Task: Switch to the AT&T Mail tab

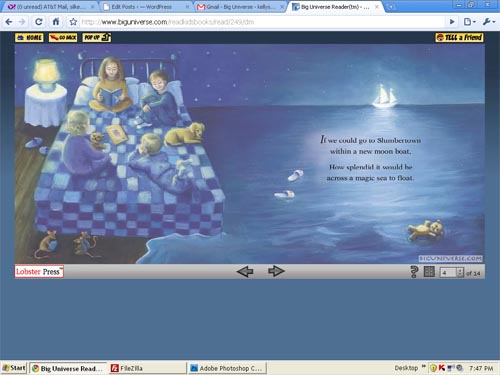Action: (x=50, y=7)
